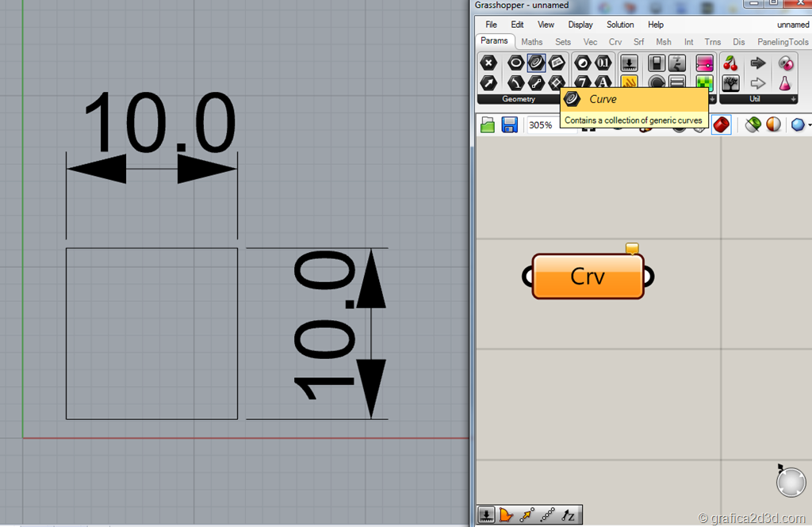
Task: Toggle the half-orange sphere shading button
Action: [x=773, y=125]
